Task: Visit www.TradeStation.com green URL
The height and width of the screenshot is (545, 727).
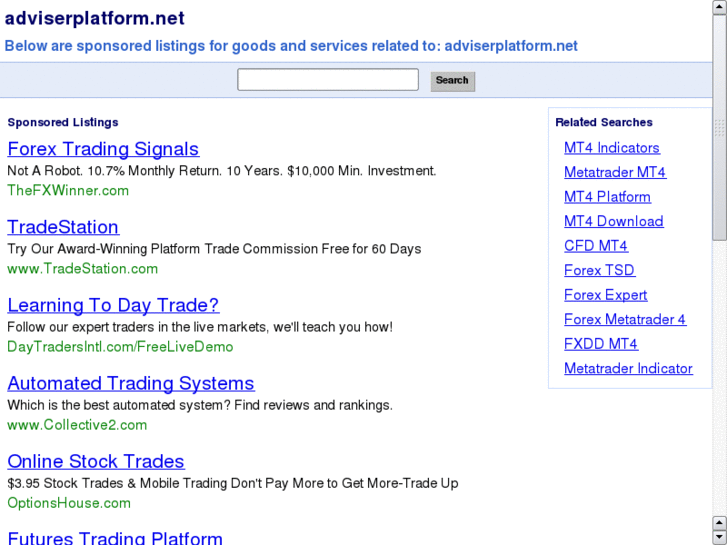Action: click(83, 269)
